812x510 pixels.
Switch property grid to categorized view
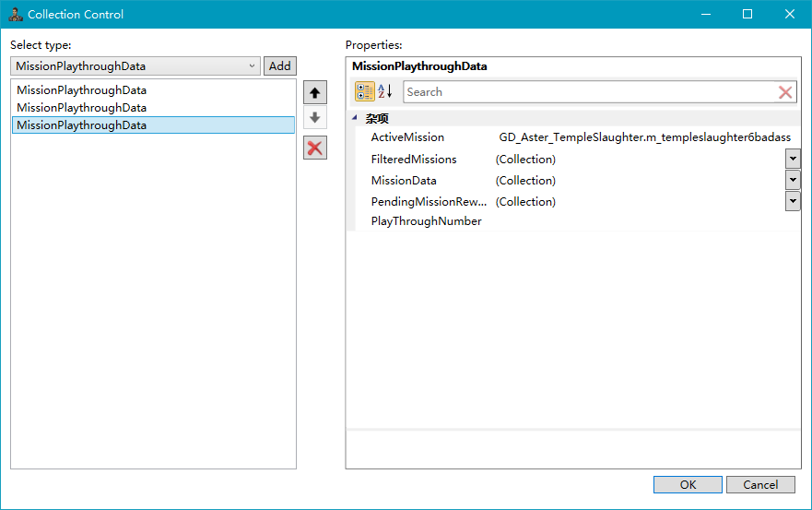[365, 91]
